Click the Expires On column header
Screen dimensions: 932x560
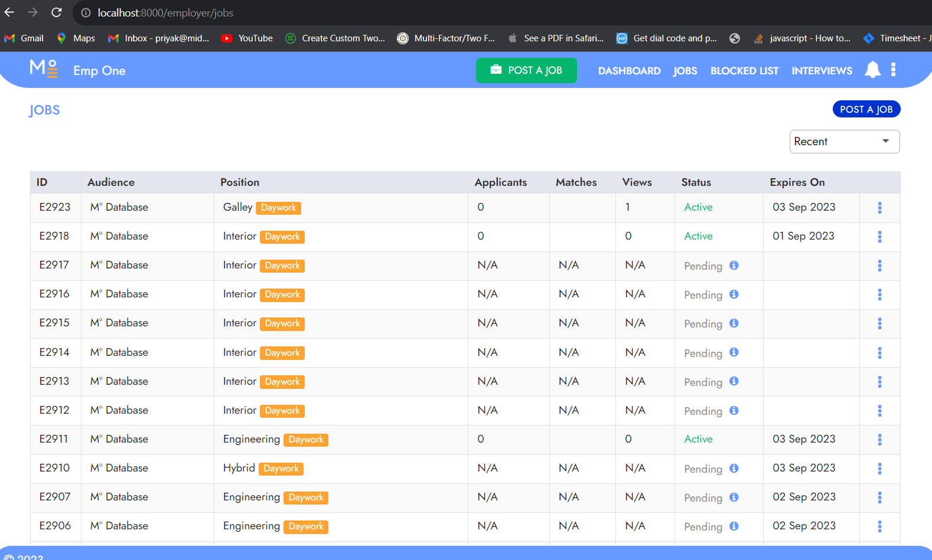797,182
